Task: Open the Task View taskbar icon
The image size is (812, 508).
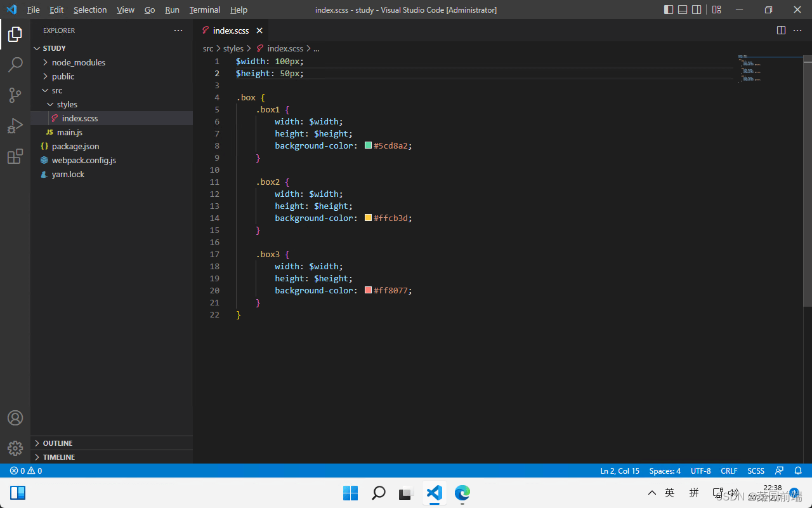Action: tap(406, 493)
